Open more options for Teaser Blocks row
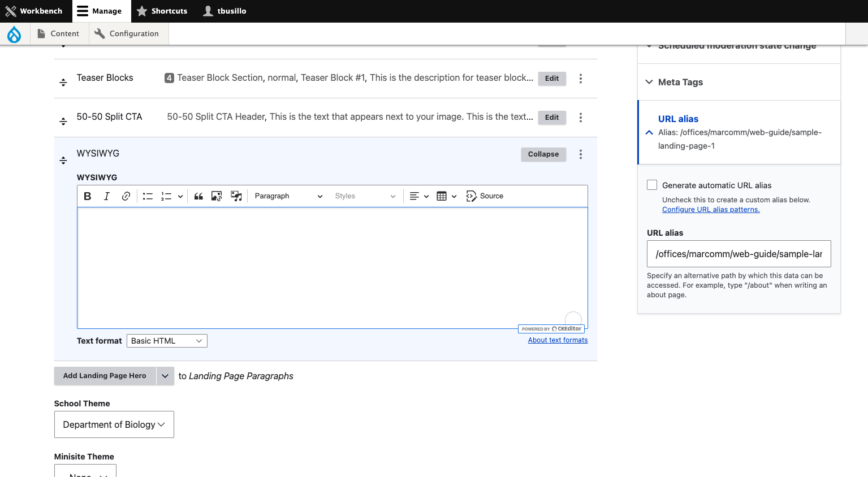 pos(581,79)
